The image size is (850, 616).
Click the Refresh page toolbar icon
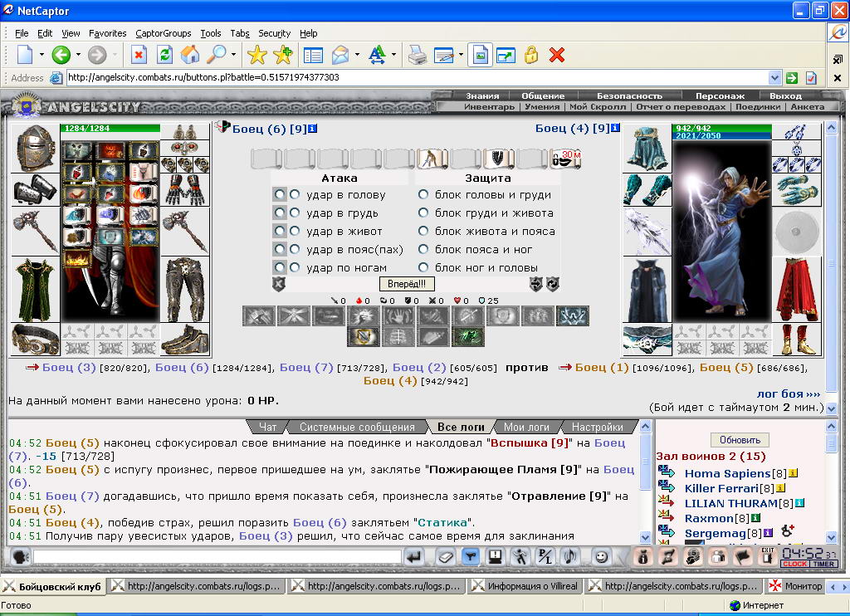165,55
